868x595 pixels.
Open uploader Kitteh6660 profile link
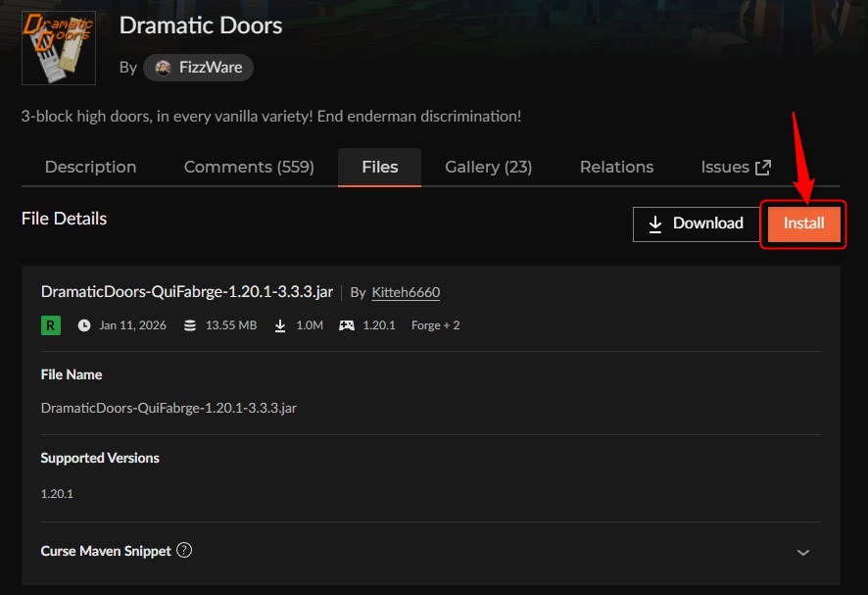406,292
